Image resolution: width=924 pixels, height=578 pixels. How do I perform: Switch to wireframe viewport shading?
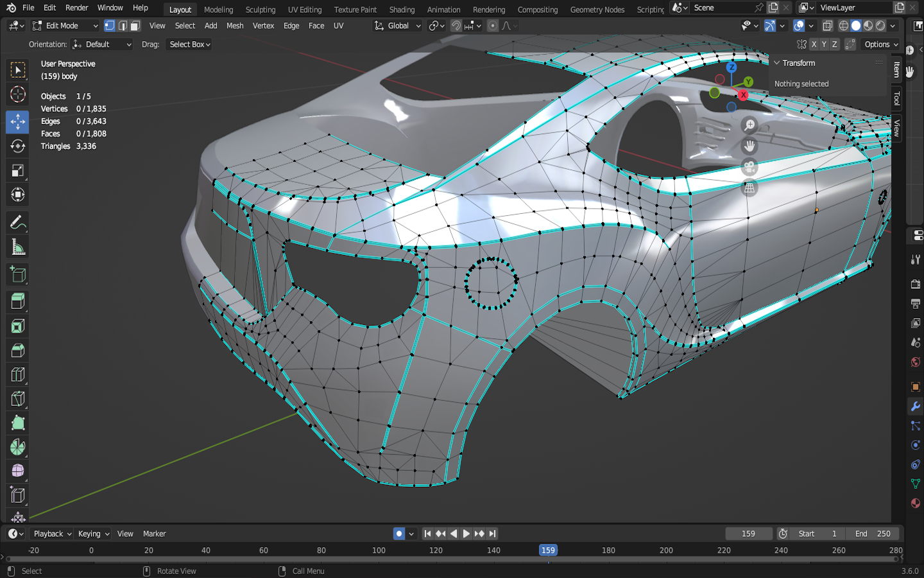click(844, 26)
